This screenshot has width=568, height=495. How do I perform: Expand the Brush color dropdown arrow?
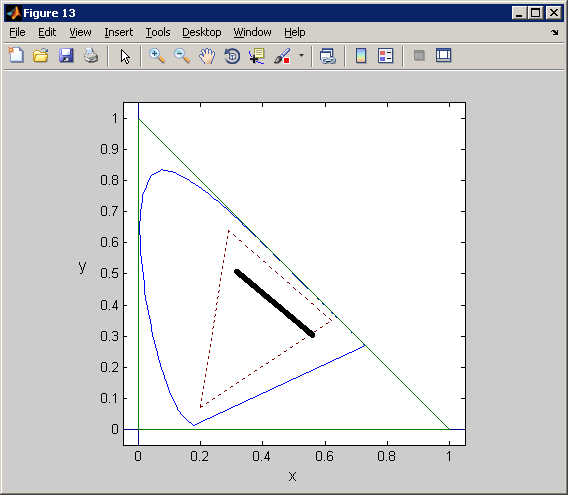click(x=301, y=56)
